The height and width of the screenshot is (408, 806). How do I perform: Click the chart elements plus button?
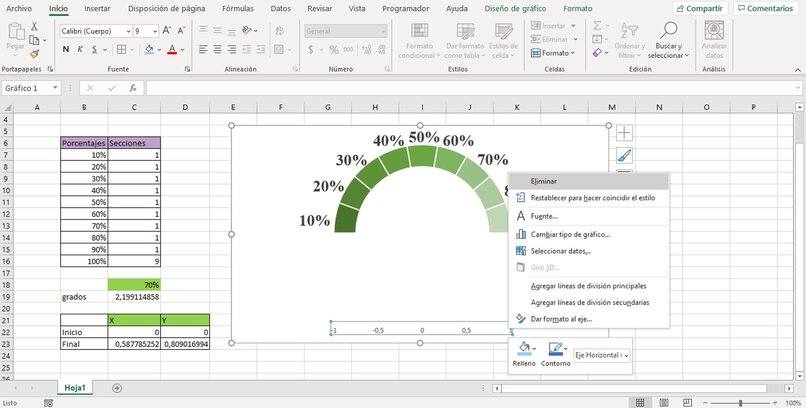tap(624, 133)
